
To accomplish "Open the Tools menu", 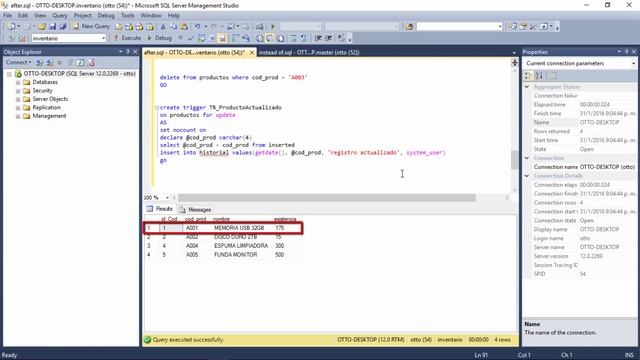I will point(127,15).
